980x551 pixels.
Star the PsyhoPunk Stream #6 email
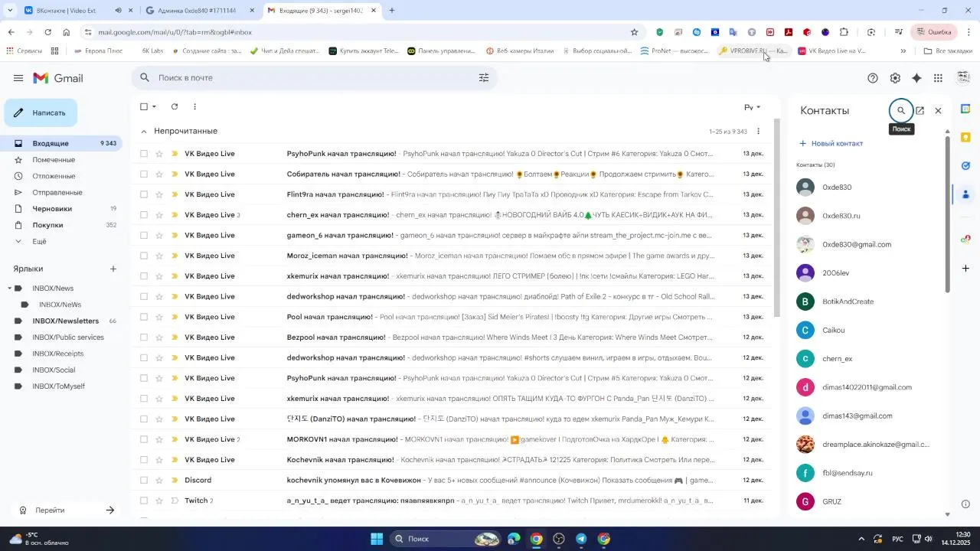pos(159,154)
